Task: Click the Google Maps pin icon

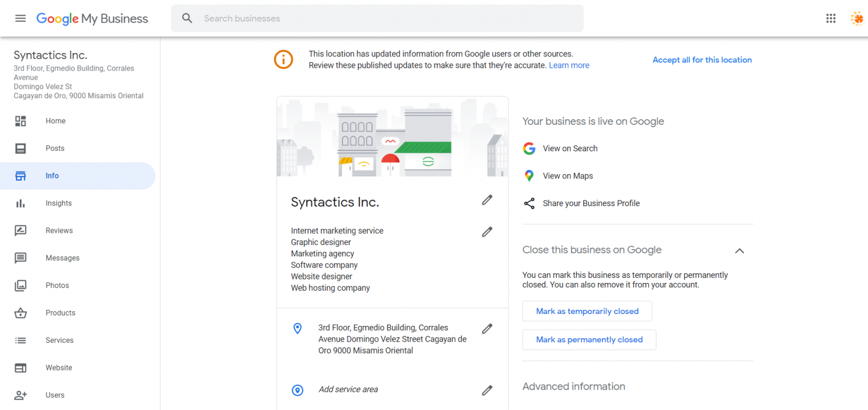Action: click(x=529, y=176)
